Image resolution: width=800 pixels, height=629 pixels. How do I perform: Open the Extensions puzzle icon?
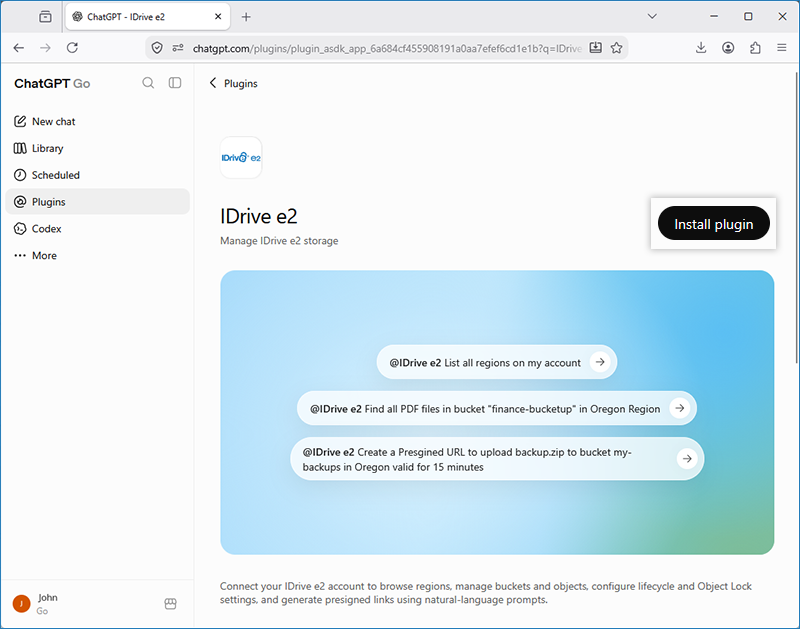755,48
